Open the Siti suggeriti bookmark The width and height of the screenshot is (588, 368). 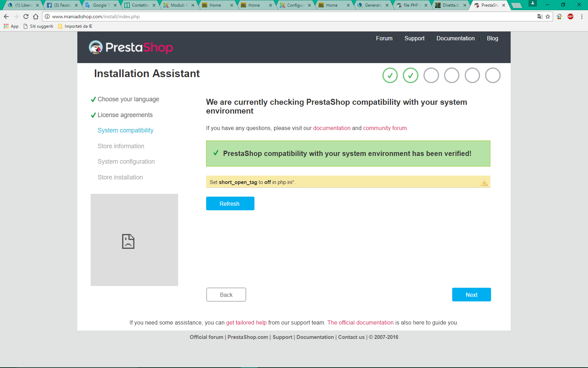pyautogui.click(x=38, y=26)
